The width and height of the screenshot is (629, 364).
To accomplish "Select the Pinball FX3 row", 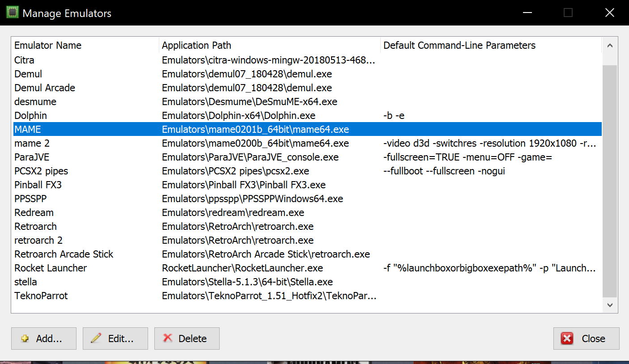I will (307, 185).
